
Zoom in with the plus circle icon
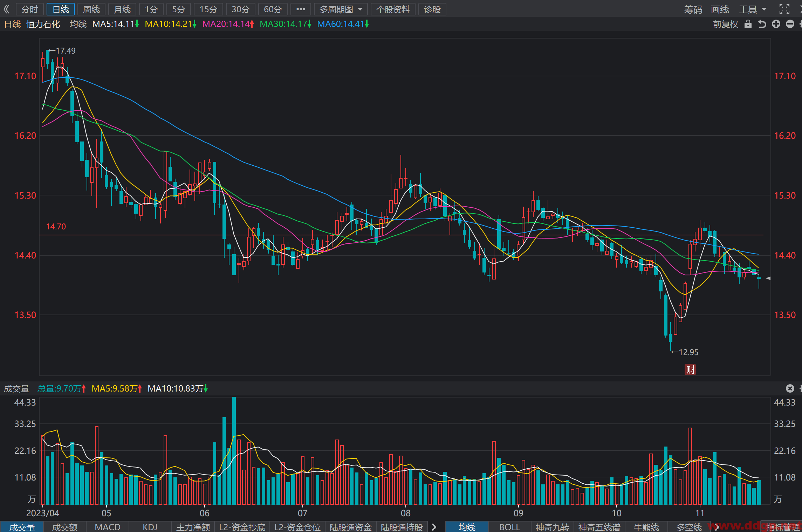776,24
